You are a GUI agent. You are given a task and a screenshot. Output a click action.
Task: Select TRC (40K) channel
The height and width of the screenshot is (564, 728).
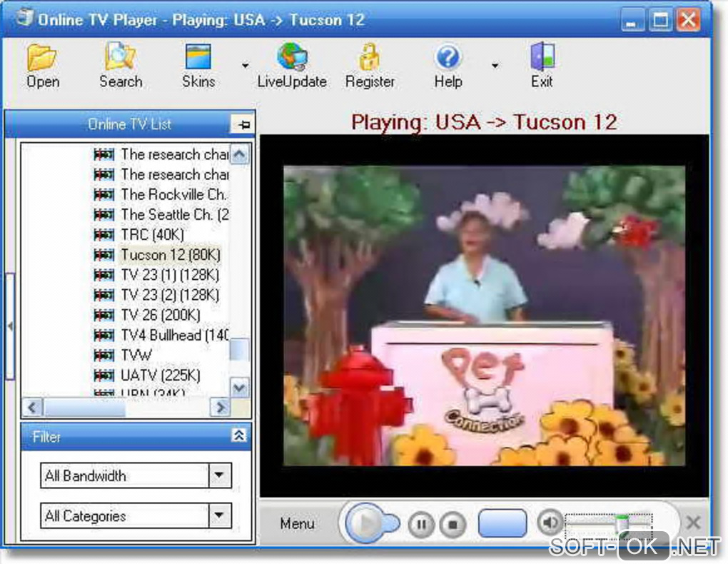coord(152,235)
